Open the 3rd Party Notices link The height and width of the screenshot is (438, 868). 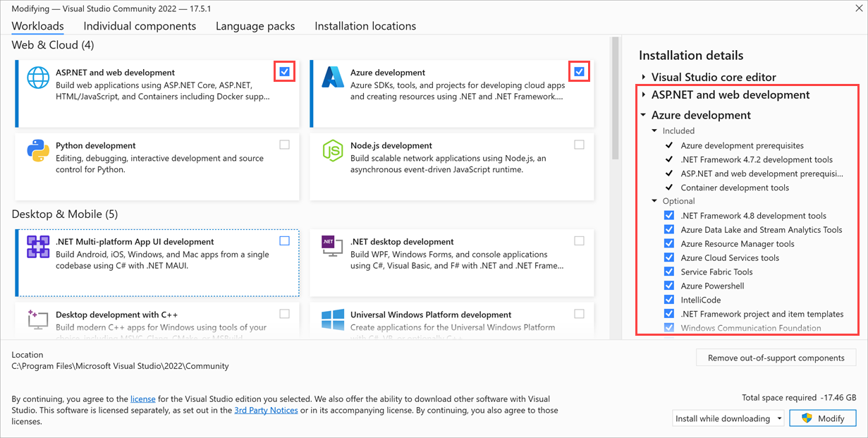(x=266, y=410)
